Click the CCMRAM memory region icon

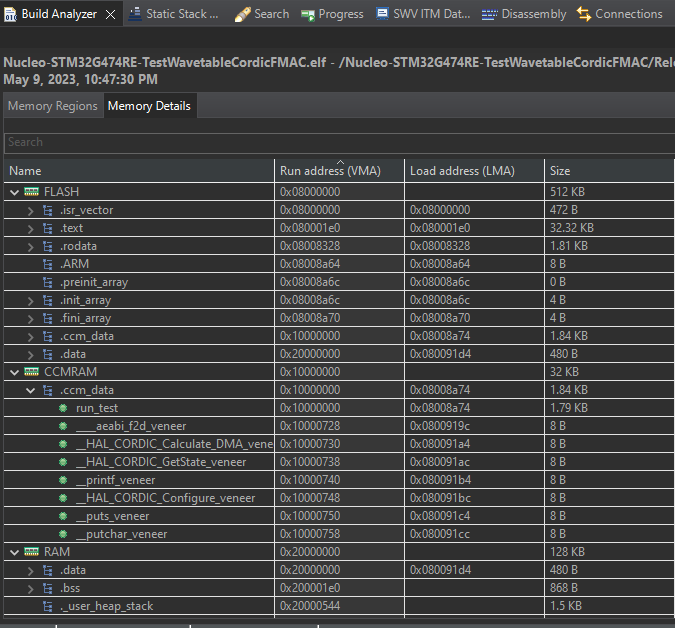point(31,372)
